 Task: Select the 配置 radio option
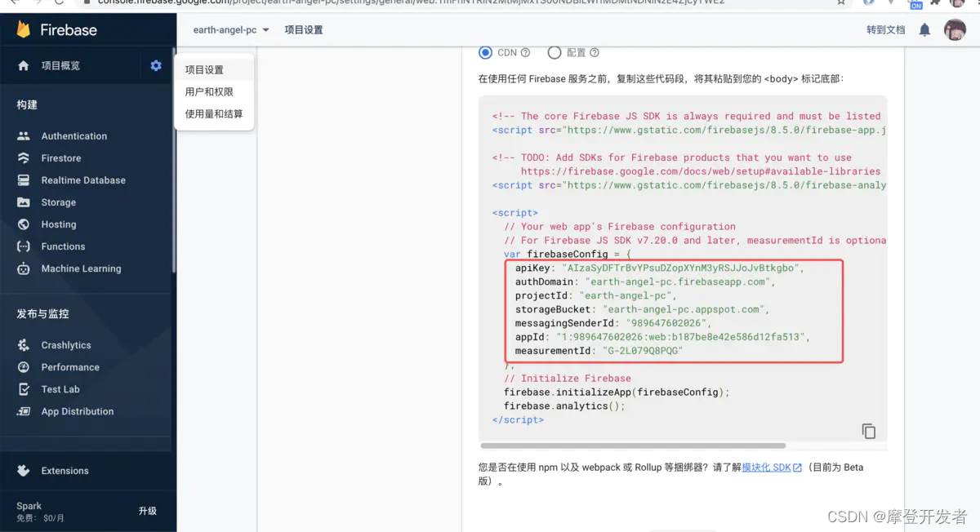(x=555, y=52)
